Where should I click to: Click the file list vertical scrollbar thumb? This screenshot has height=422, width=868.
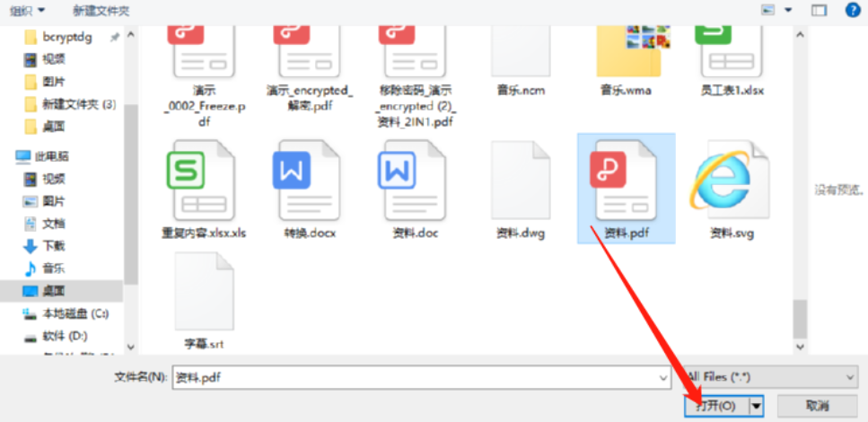tap(800, 319)
